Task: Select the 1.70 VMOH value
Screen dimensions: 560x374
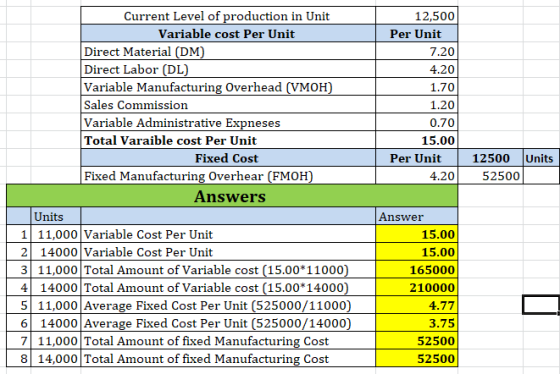Action: (416, 87)
